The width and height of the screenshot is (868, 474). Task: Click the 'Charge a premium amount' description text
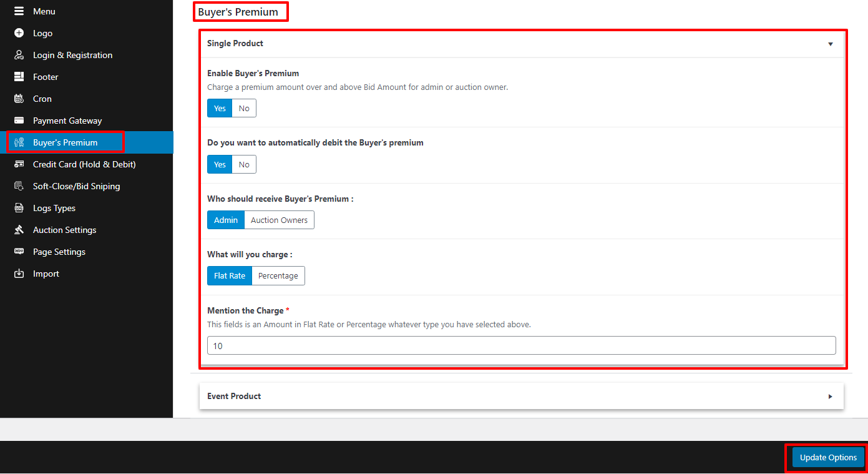point(358,87)
